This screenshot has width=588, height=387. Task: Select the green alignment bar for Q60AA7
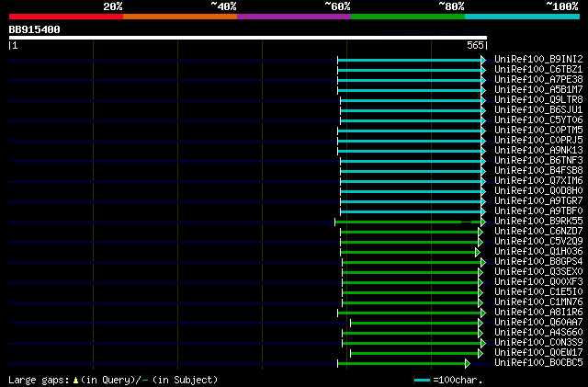coord(414,323)
